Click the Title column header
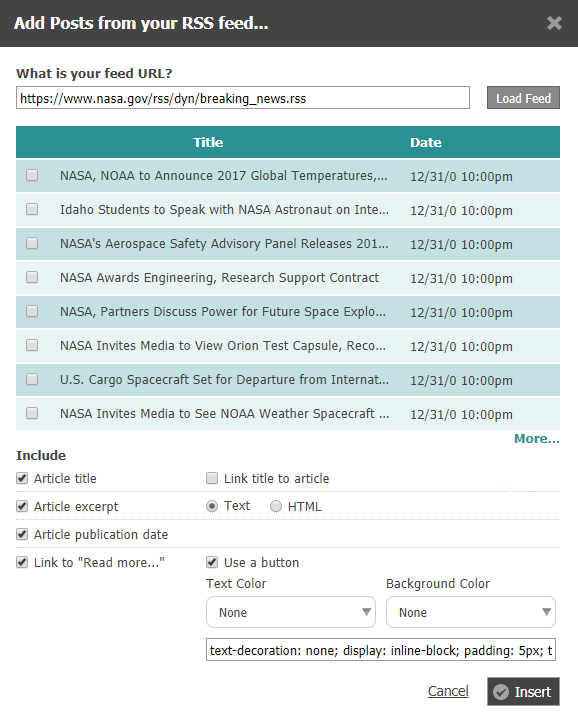 pyautogui.click(x=208, y=142)
